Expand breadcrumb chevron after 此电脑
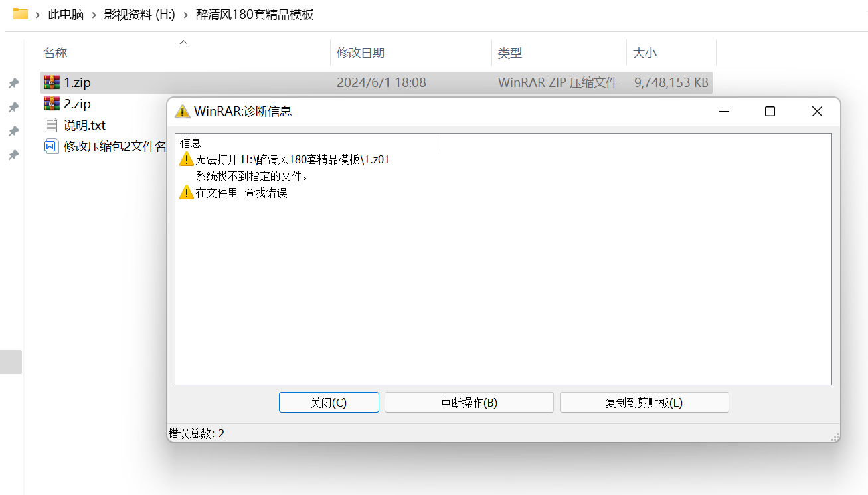 tap(94, 15)
